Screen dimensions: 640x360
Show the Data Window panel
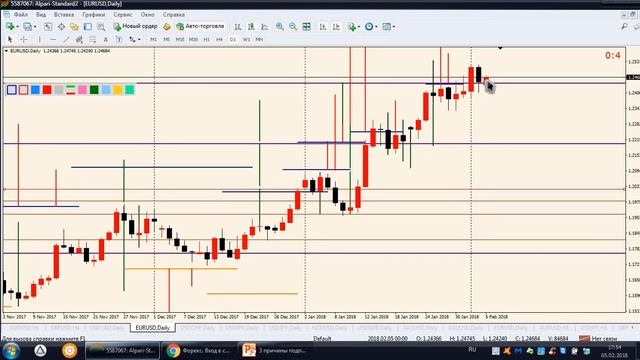click(x=61, y=27)
